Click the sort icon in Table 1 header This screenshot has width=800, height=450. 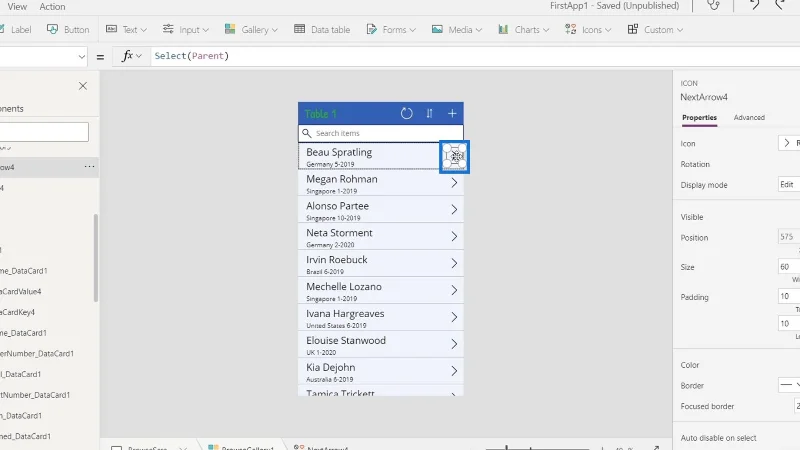(x=429, y=113)
